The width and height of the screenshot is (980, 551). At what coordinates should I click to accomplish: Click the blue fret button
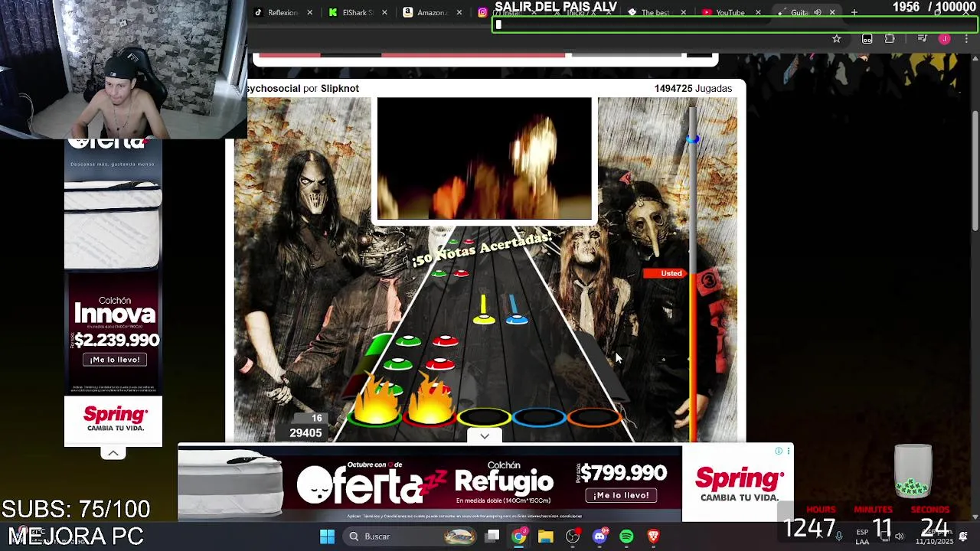[x=539, y=418]
